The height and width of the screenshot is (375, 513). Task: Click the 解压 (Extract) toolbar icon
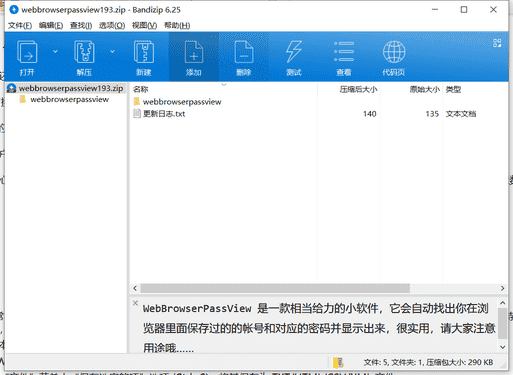click(x=84, y=52)
